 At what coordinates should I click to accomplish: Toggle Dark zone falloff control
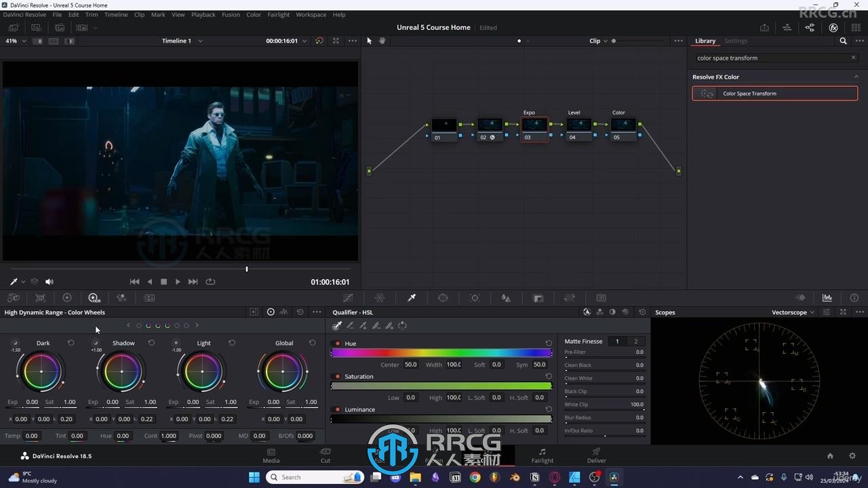[15, 343]
